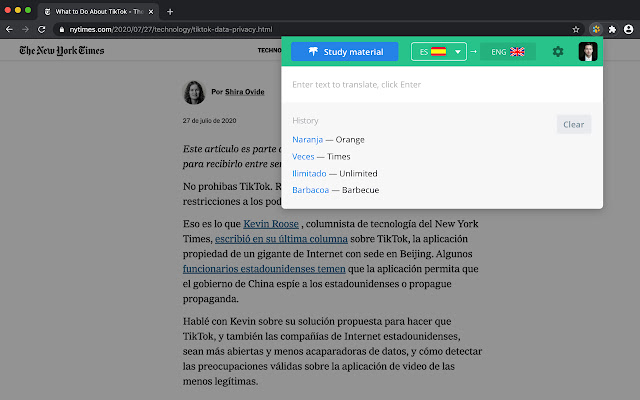The width and height of the screenshot is (640, 400).
Task: Click the translation 'Orange' text
Action: coord(350,140)
